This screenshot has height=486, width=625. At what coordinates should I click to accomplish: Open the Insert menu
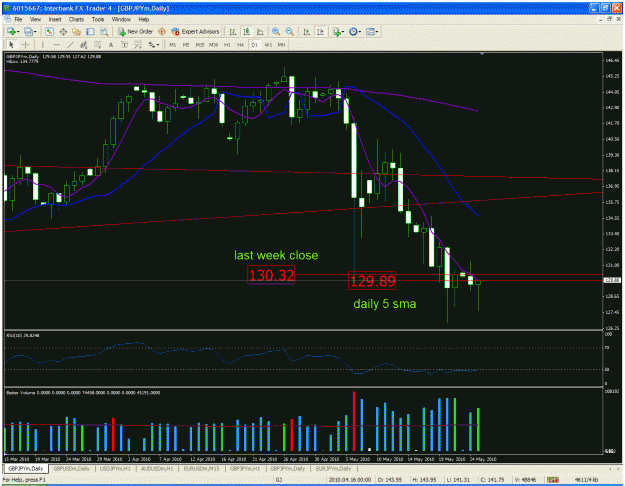(x=55, y=19)
